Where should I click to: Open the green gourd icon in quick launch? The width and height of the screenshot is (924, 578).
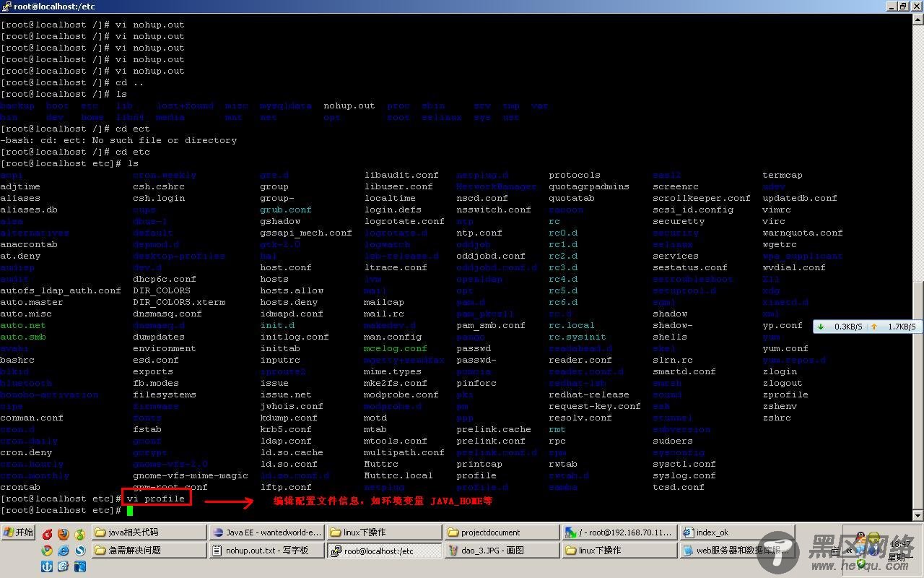pos(80,535)
